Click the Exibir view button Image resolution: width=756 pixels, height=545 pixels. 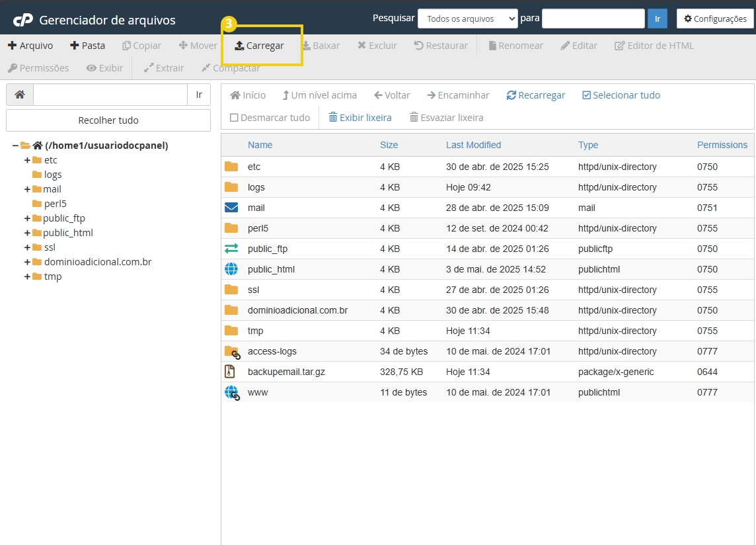[x=104, y=68]
